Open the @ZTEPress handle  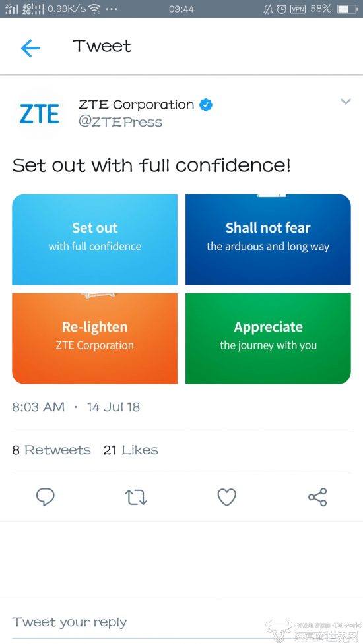click(121, 123)
